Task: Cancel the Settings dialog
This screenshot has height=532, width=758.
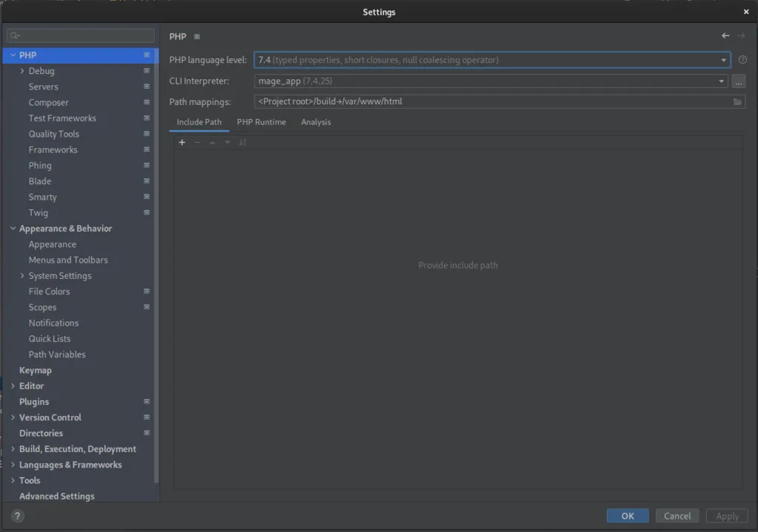Action: click(x=677, y=516)
